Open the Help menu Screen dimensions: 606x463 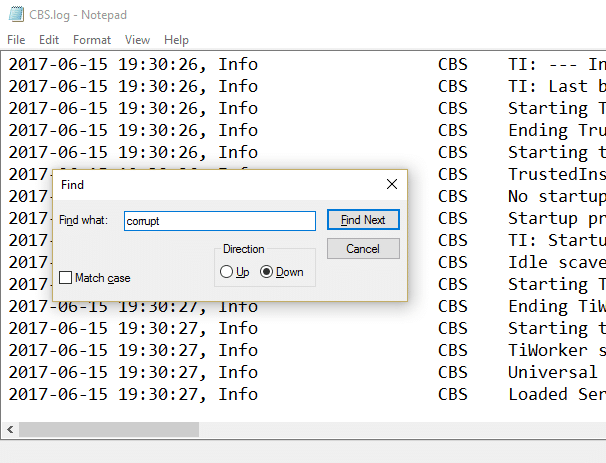[176, 40]
